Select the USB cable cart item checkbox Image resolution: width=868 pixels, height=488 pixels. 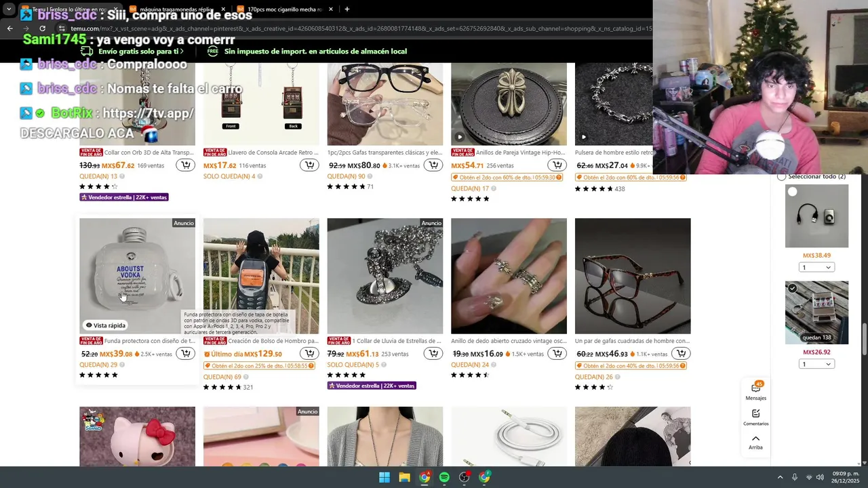click(x=792, y=192)
